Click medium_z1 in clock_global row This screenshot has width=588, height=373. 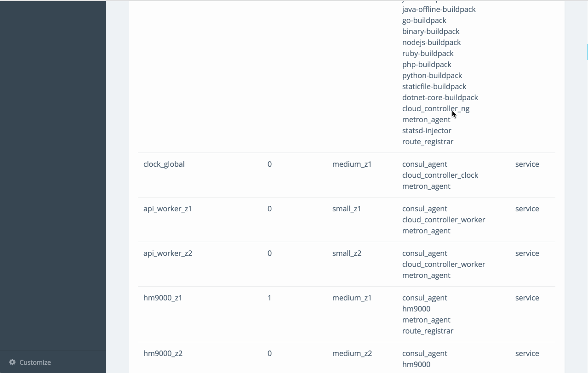click(352, 164)
